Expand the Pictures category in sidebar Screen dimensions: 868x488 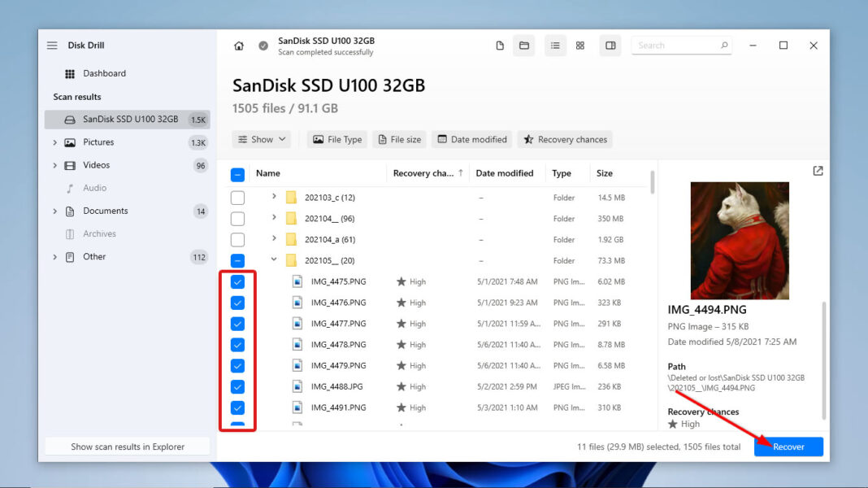[x=55, y=142]
